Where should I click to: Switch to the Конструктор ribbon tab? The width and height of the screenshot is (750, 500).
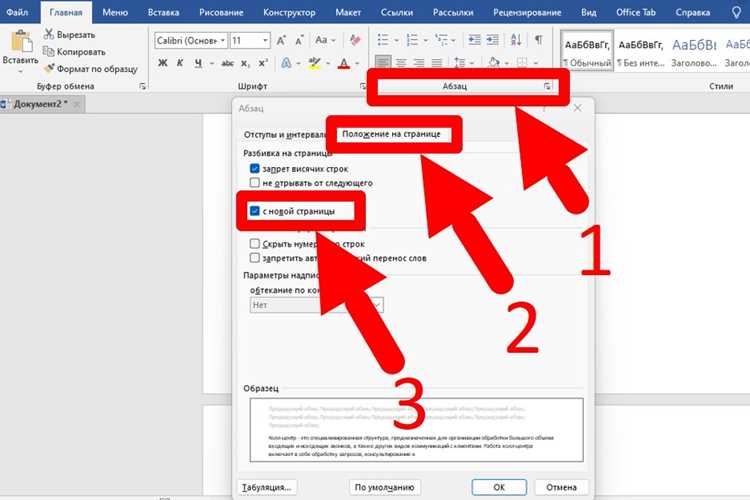coord(289,12)
